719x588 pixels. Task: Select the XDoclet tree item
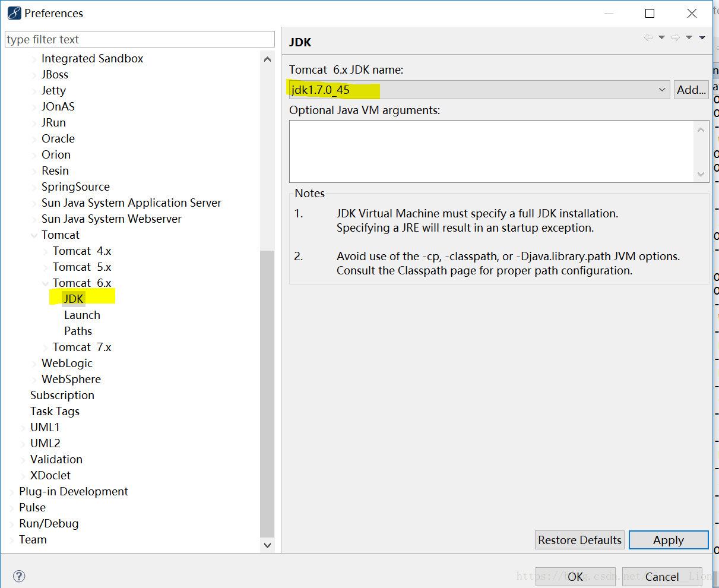[50, 475]
